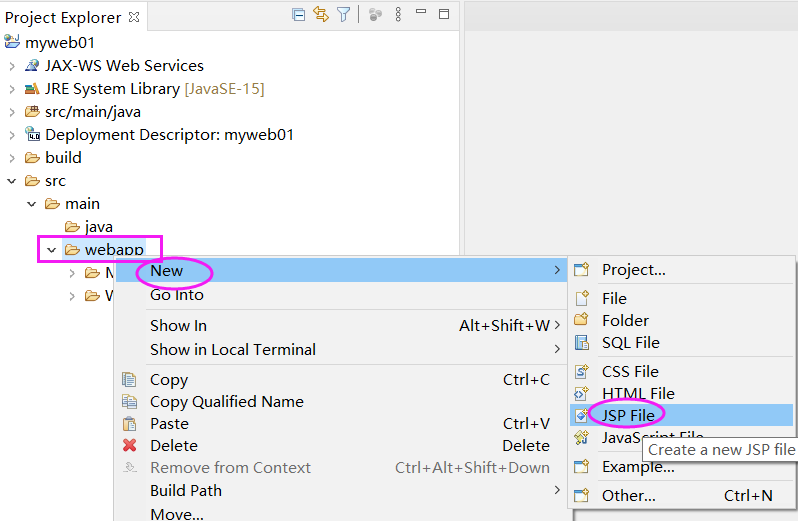Viewport: 798px width, 521px height.
Task: Click the Deployment Descriptor icon
Action: (x=32, y=134)
